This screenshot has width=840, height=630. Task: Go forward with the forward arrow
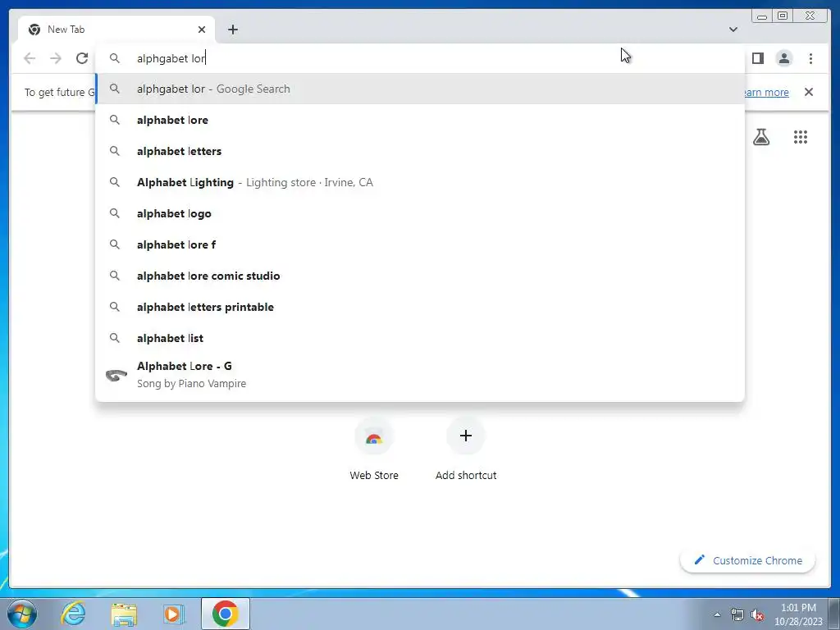coord(56,58)
